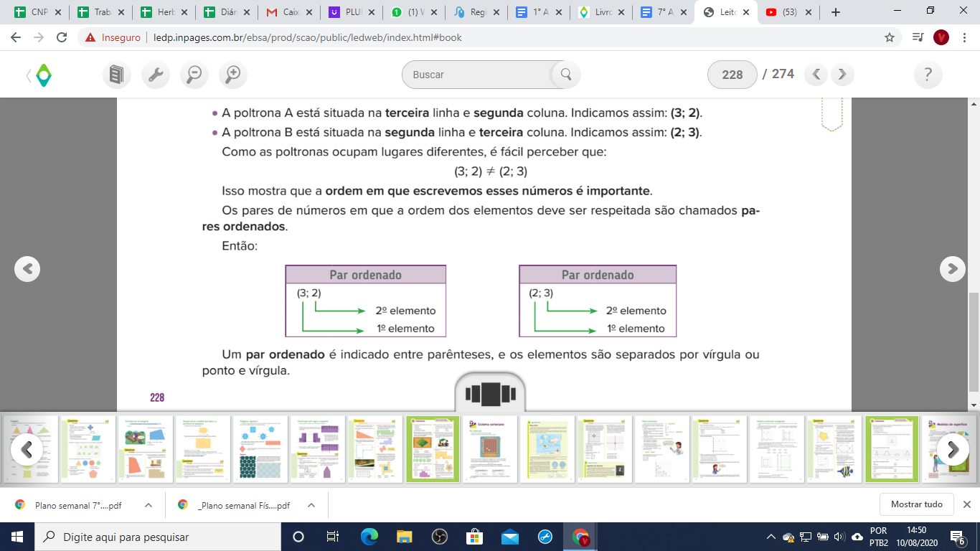The image size is (980, 551).
Task: Turn to previous page with left side arrow
Action: [x=27, y=268]
